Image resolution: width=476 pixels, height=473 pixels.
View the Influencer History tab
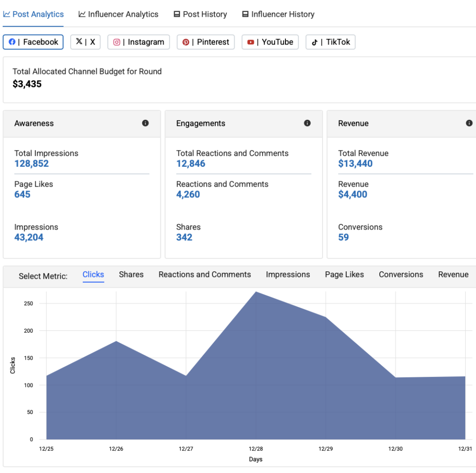(278, 14)
